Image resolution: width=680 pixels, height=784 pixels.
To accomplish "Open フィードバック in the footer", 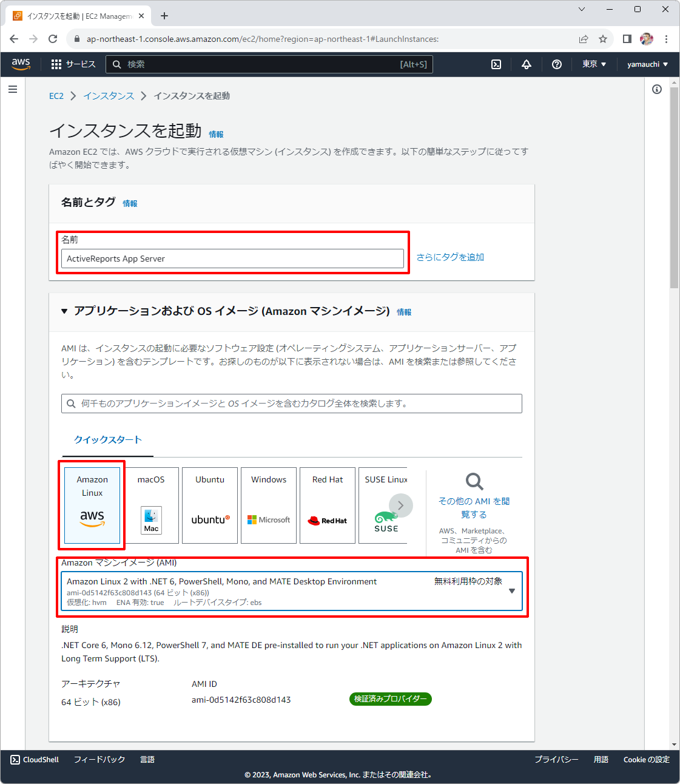I will click(99, 760).
